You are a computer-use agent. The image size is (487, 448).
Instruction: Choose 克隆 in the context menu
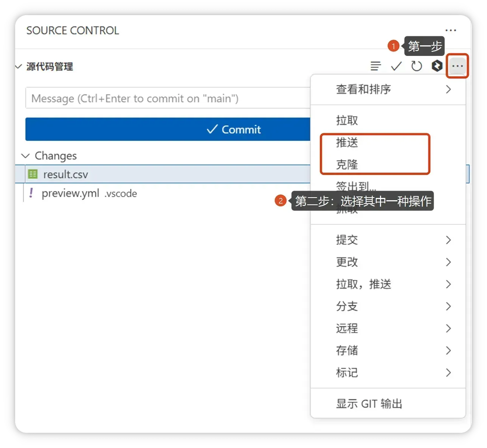pos(347,164)
